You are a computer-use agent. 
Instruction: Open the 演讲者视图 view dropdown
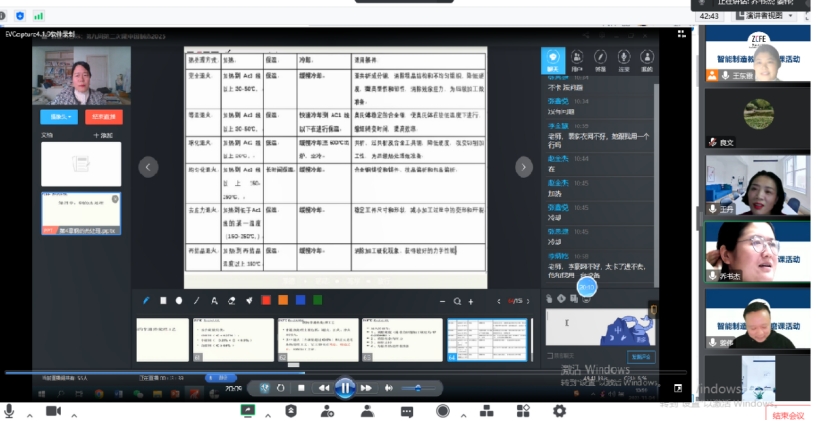point(766,16)
